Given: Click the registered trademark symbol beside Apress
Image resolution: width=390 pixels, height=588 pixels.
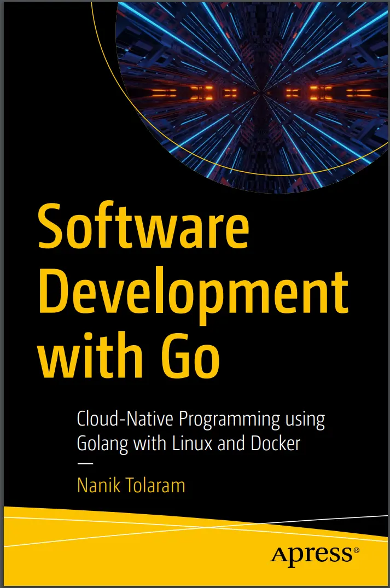Looking at the screenshot, I should click(357, 550).
